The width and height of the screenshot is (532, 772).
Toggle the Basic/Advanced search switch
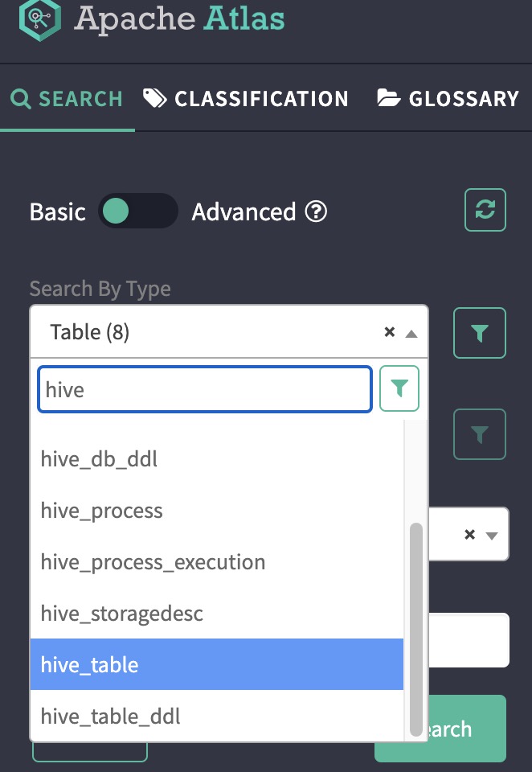[x=137, y=211]
